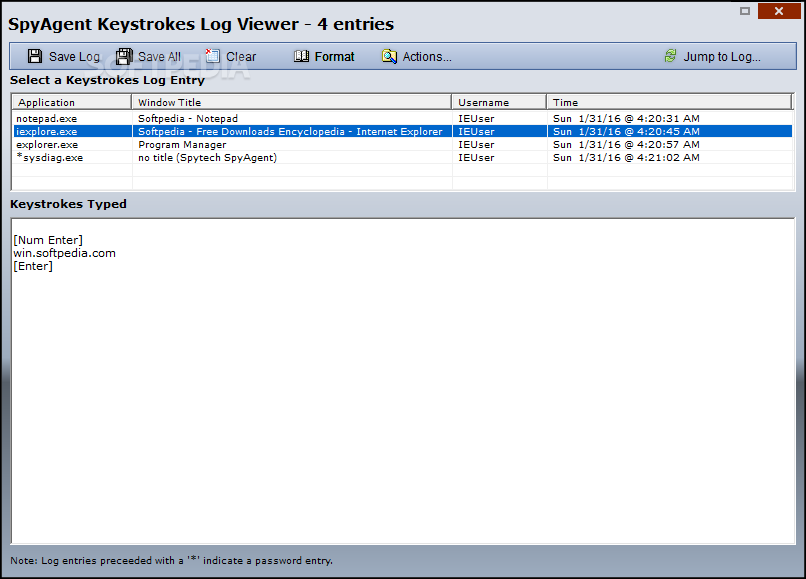This screenshot has width=806, height=579.
Task: Click 'no title (Spytech SpyAgent)' cell
Action: tap(207, 157)
